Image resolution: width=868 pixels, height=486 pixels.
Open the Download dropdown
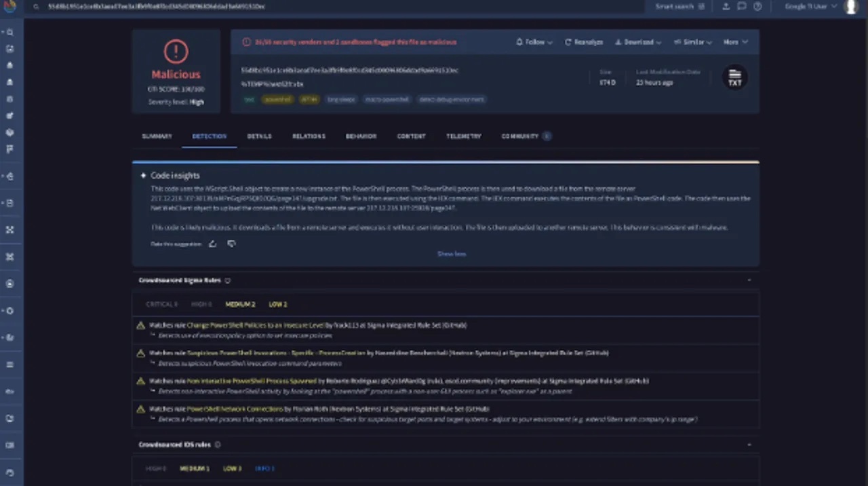click(x=638, y=42)
